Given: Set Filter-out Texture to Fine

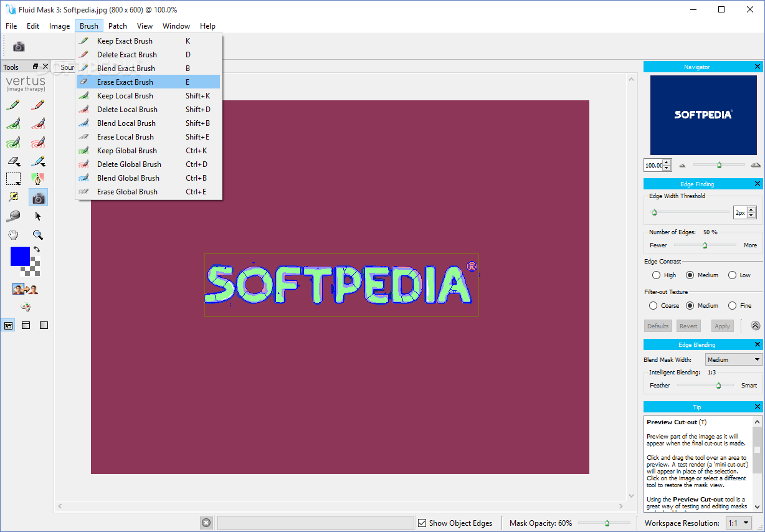Looking at the screenshot, I should [732, 305].
